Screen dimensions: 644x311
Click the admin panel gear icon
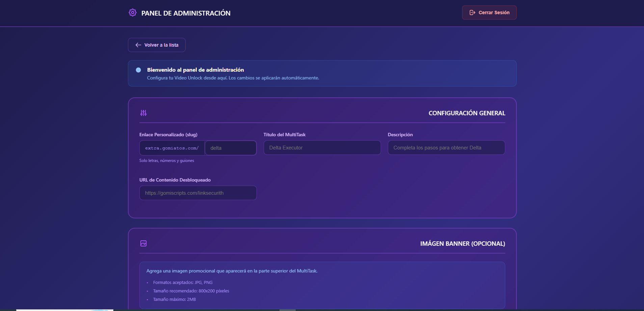tap(133, 13)
